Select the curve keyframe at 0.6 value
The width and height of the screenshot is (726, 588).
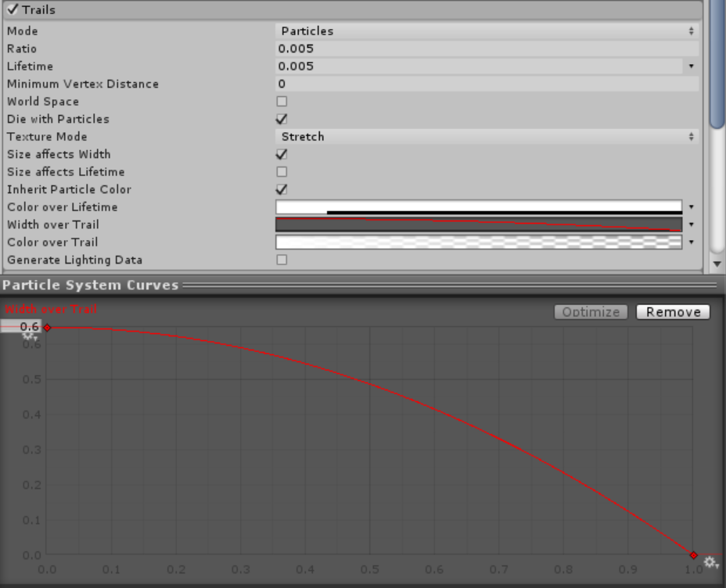coord(47,328)
